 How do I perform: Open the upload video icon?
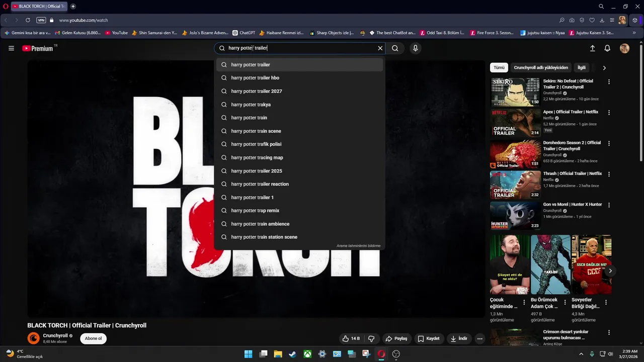pos(592,48)
